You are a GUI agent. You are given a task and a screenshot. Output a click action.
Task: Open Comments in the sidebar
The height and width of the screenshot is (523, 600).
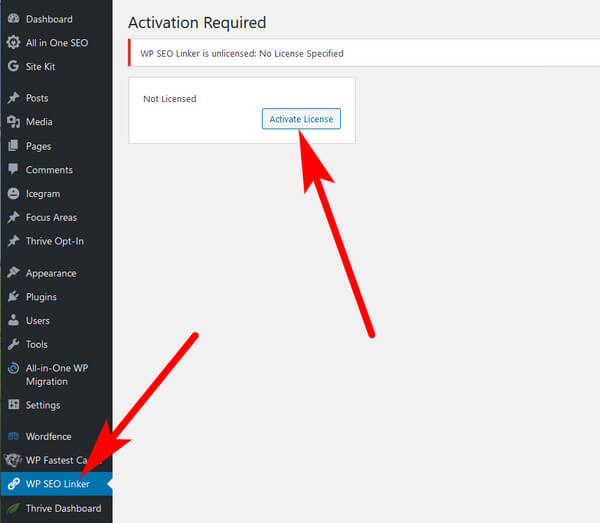tap(49, 169)
